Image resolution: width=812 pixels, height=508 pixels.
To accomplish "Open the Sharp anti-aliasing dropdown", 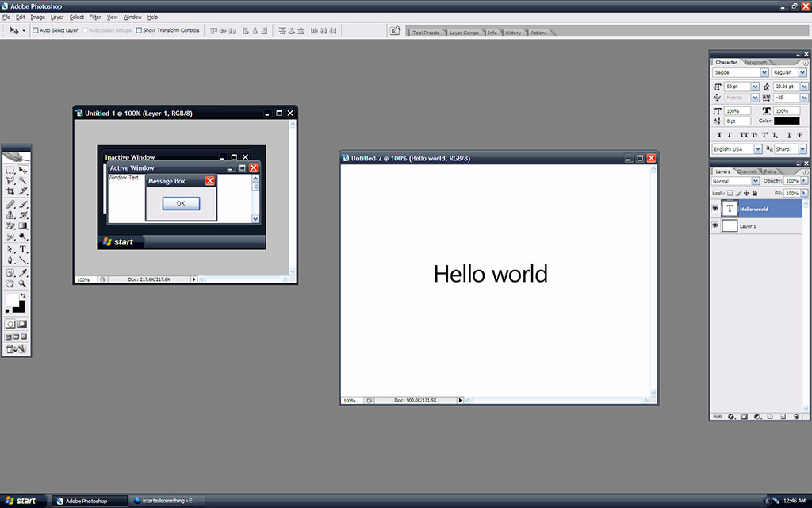I will [802, 149].
